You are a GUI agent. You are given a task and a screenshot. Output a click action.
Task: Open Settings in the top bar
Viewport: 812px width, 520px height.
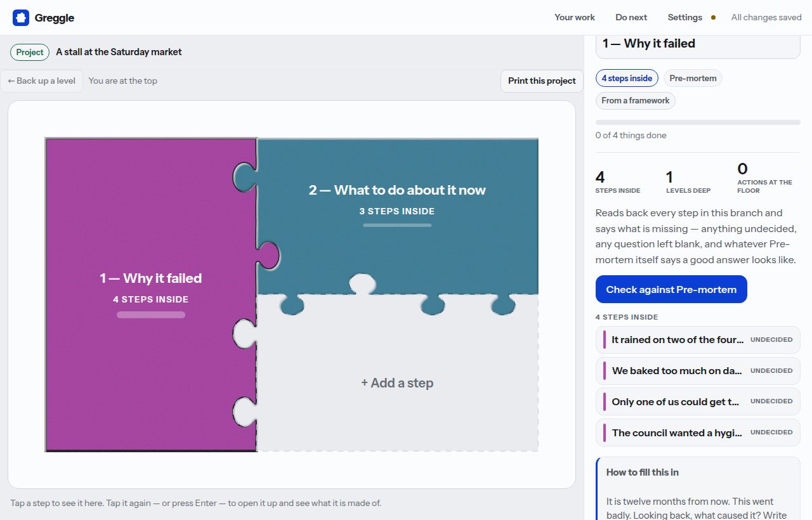point(684,17)
